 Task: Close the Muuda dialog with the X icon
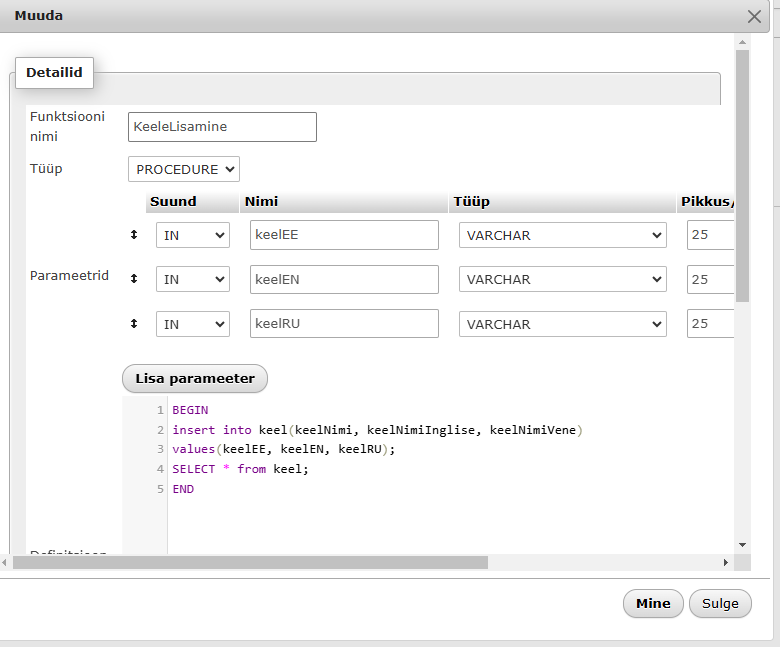point(754,16)
